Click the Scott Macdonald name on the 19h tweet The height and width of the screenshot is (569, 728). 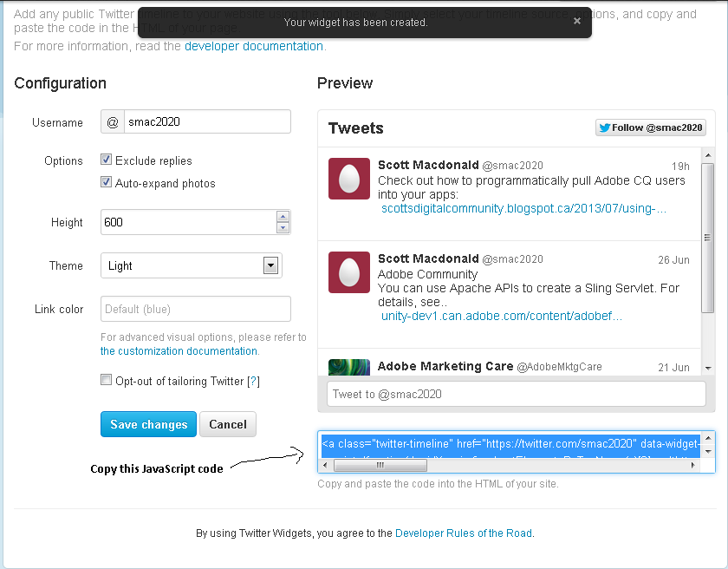[428, 165]
